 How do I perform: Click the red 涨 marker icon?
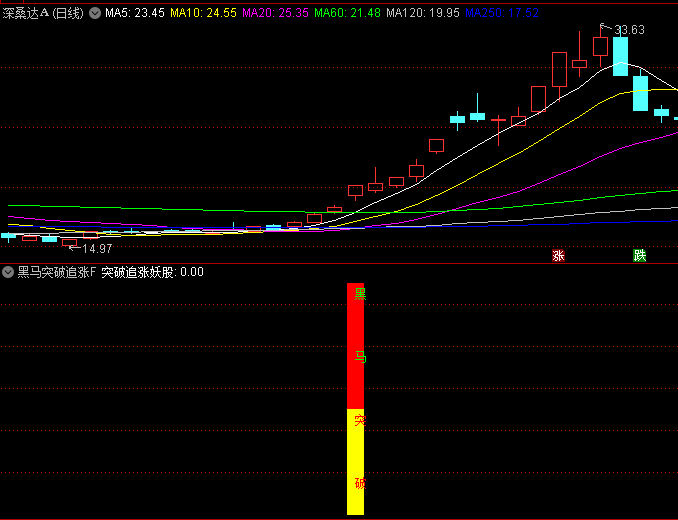558,255
